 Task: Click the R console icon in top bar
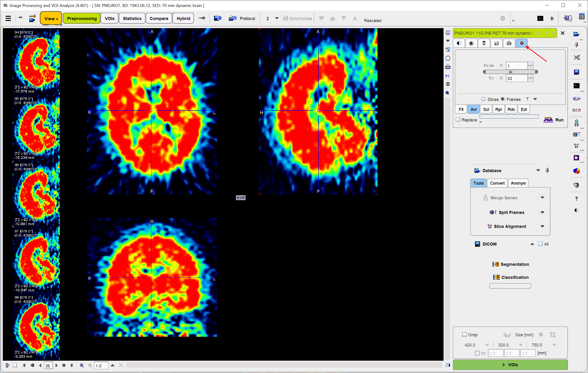pyautogui.click(x=552, y=18)
